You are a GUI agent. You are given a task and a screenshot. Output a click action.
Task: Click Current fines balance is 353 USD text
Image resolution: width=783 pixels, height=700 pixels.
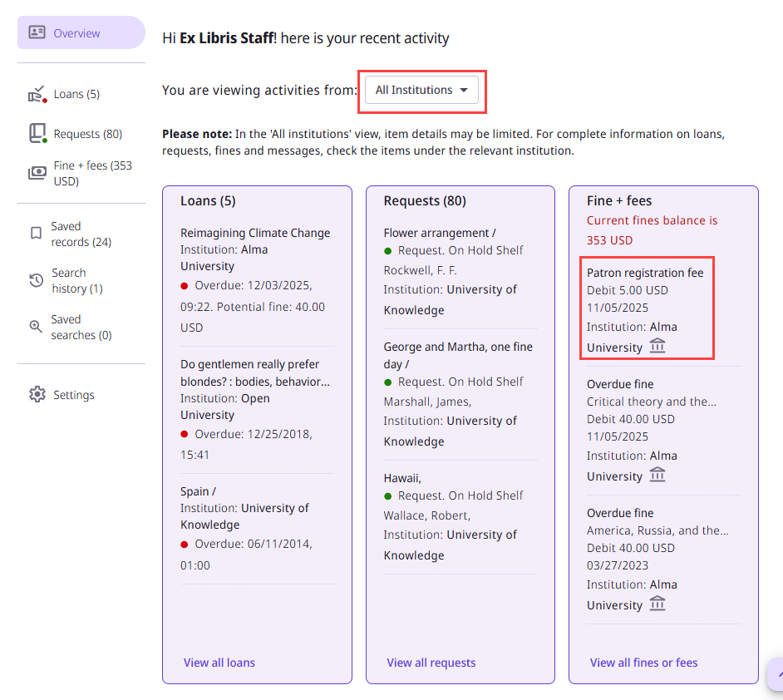pos(652,230)
